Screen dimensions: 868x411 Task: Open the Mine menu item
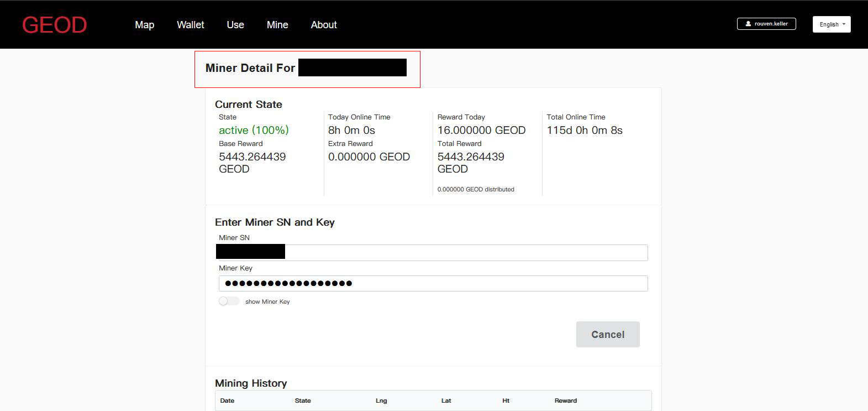point(277,25)
